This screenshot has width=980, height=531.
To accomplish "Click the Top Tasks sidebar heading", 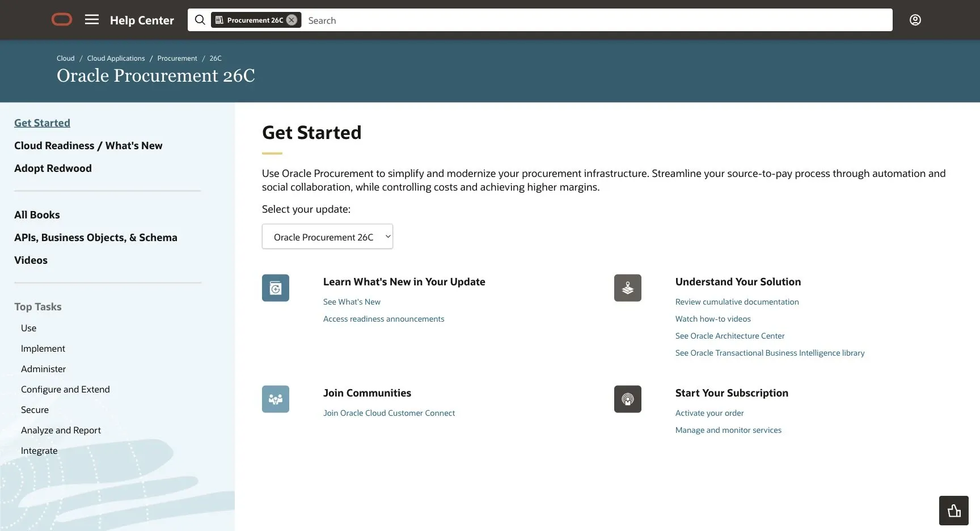I will click(38, 307).
